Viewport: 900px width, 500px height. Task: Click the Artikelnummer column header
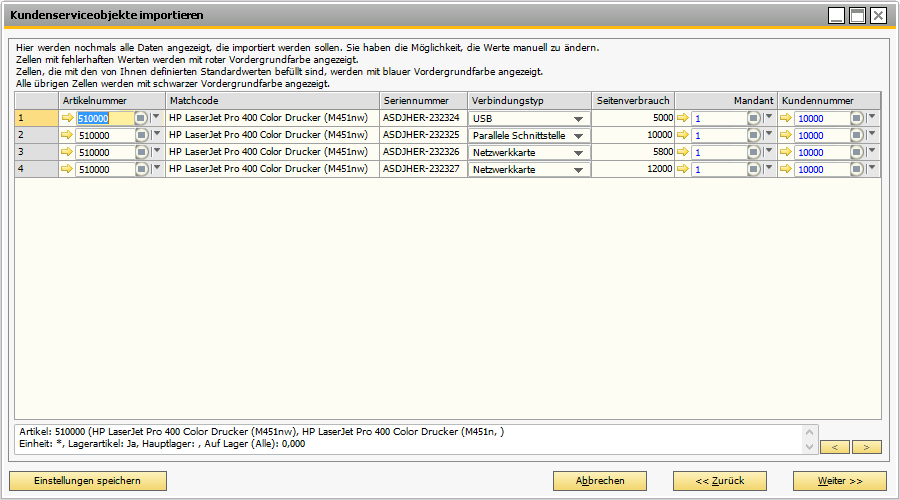coord(112,100)
